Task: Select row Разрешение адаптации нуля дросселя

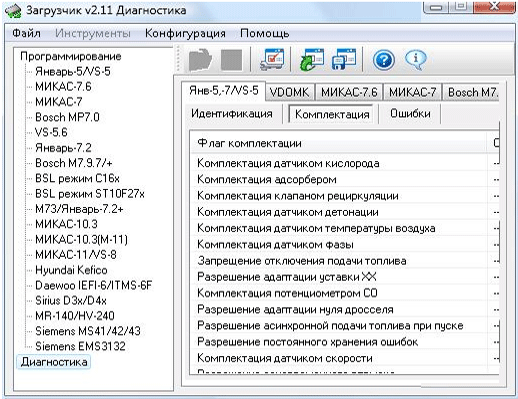Action: point(345,310)
